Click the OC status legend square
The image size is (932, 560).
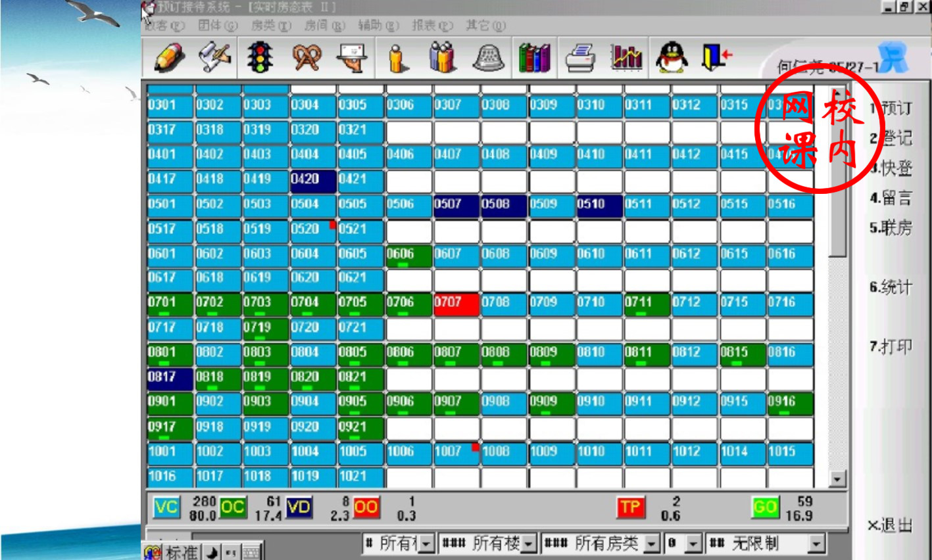pyautogui.click(x=232, y=508)
